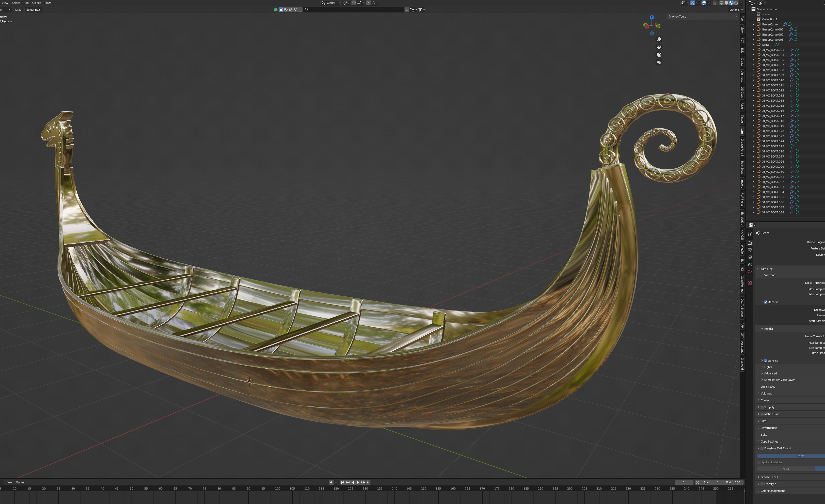Open the World properties tab icon
This screenshot has height=504, width=825.
point(750,272)
